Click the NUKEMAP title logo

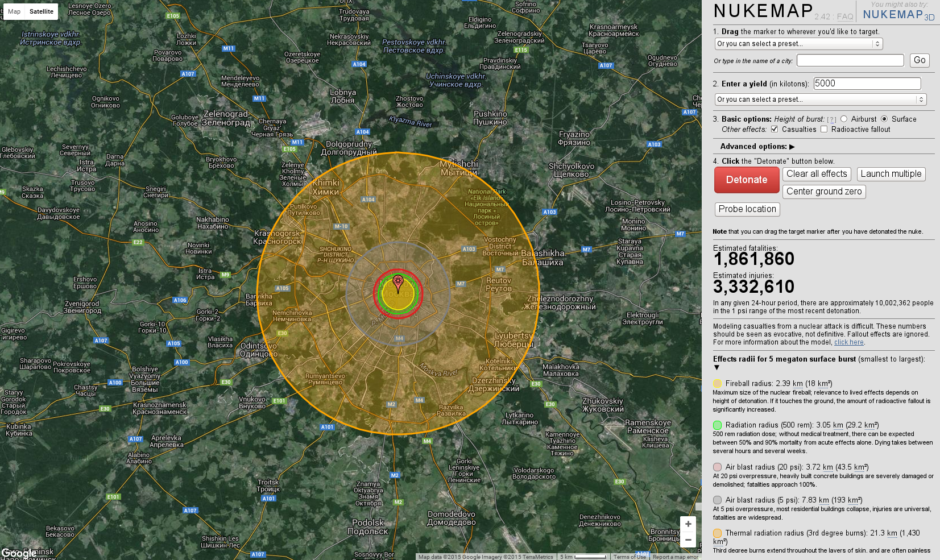click(x=764, y=11)
